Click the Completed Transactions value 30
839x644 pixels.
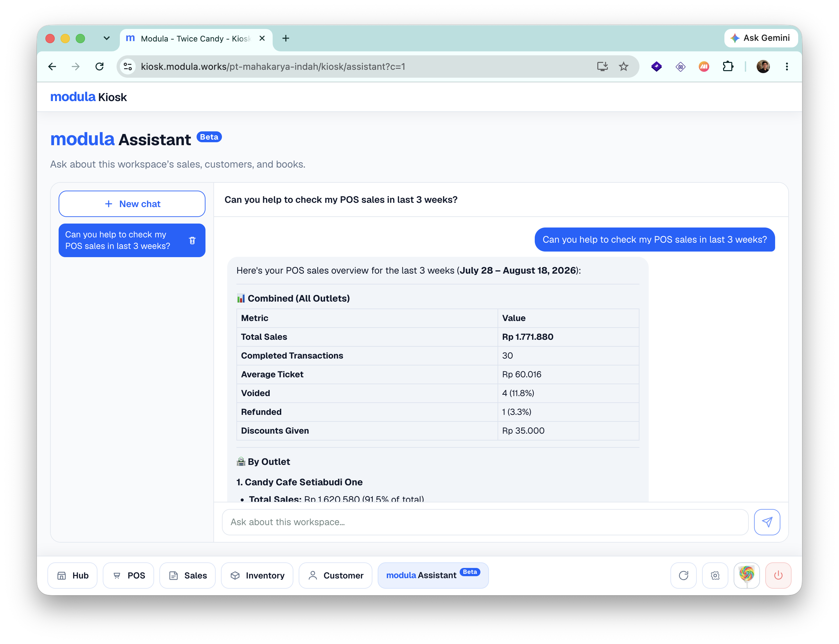point(507,356)
